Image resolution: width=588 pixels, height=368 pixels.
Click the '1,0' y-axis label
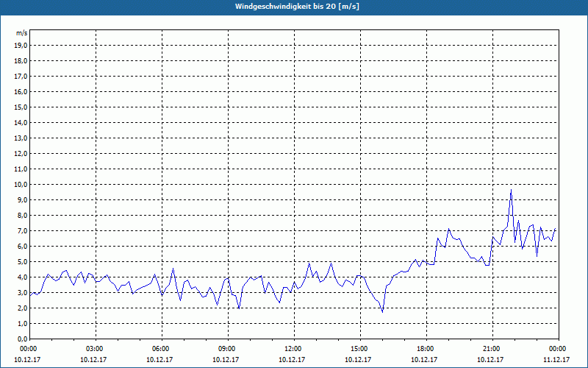pyautogui.click(x=23, y=324)
